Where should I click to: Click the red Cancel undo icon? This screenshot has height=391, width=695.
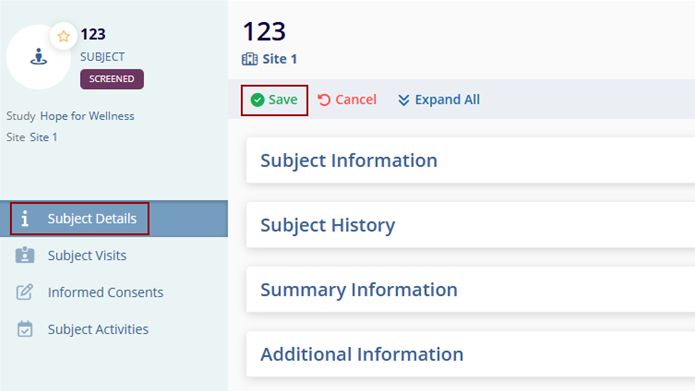click(324, 100)
